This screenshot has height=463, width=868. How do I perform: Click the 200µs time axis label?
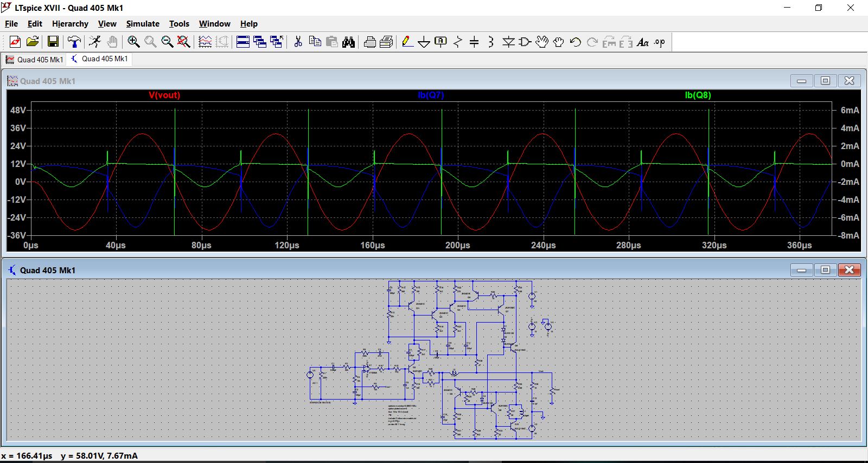[x=458, y=245]
